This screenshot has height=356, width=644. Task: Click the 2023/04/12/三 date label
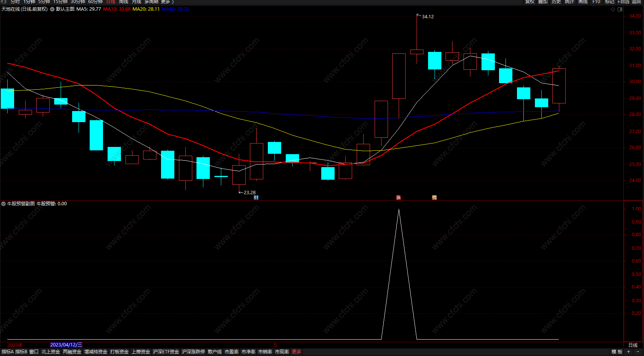[x=66, y=345]
